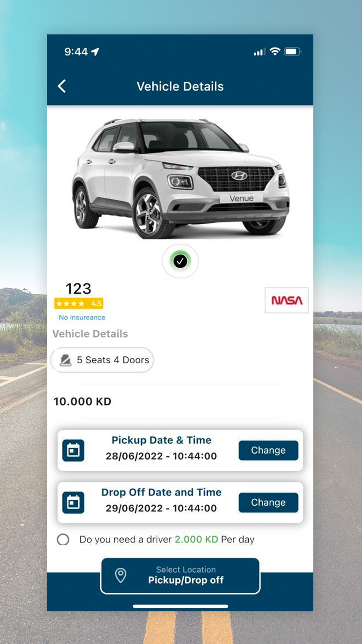Open the No Insureance link
This screenshot has width=362, height=644.
[82, 317]
